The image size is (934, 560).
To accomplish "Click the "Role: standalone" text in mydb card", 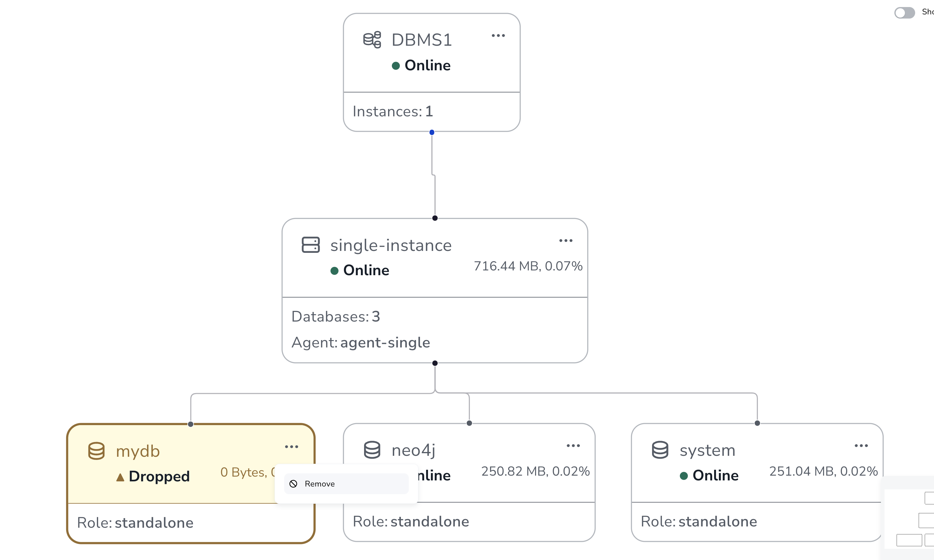I will coord(135,523).
